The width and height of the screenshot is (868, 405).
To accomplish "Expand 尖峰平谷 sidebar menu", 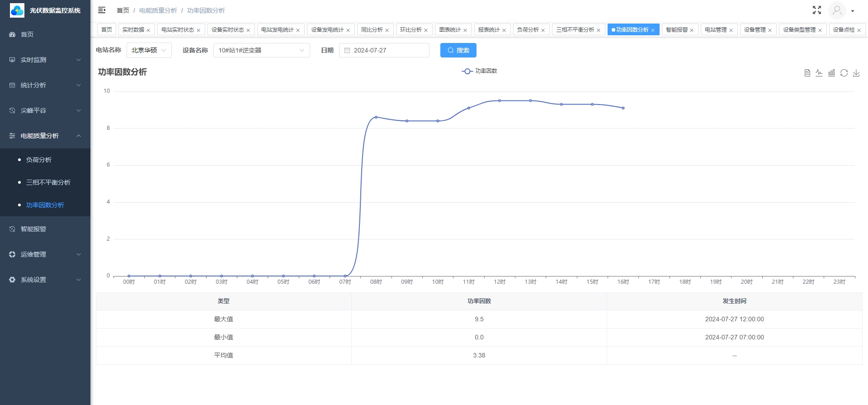I will coord(45,110).
